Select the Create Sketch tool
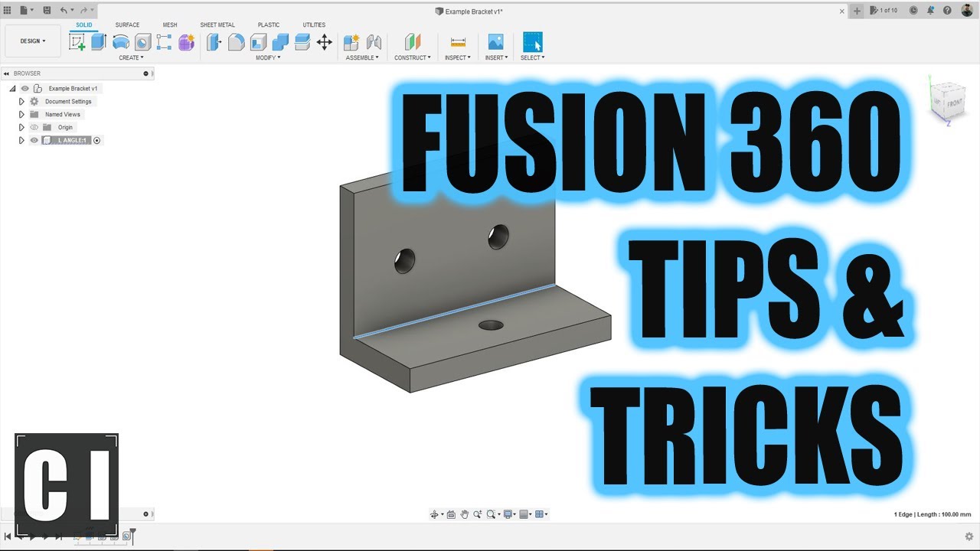This screenshot has width=980, height=551. pos(77,42)
